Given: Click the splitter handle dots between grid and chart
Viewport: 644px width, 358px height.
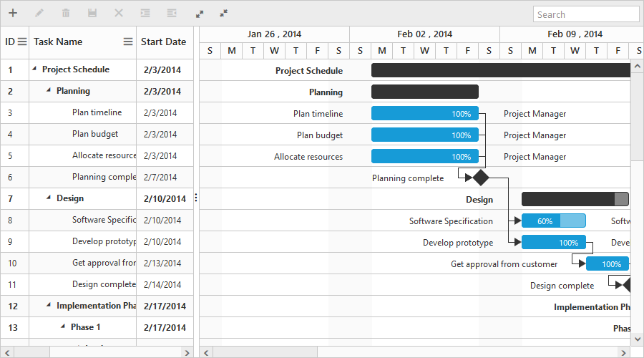Looking at the screenshot, I should (196, 198).
